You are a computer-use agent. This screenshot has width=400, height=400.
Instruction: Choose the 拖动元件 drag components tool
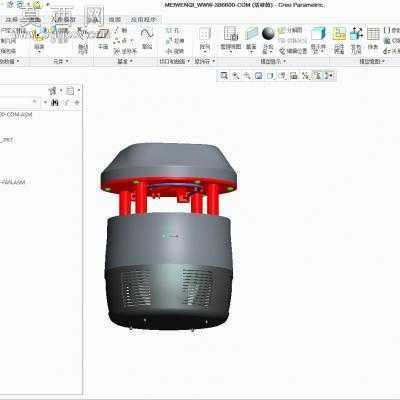point(83,42)
